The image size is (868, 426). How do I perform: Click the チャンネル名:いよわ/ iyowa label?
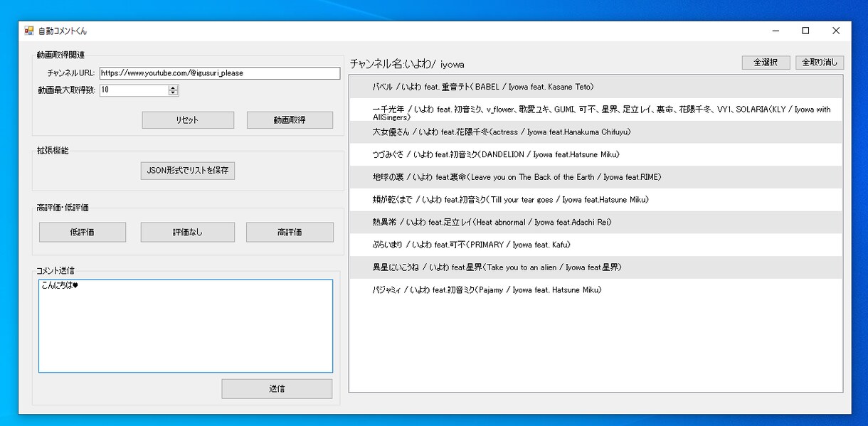click(407, 64)
